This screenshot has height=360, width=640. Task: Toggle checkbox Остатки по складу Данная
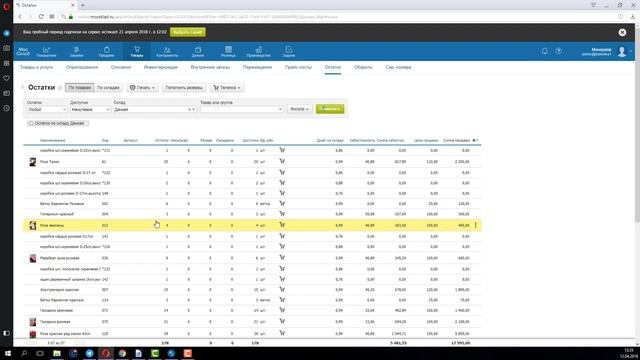31,123
